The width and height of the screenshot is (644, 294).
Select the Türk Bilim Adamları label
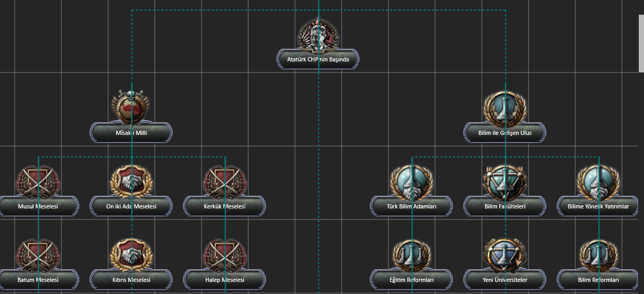point(411,206)
